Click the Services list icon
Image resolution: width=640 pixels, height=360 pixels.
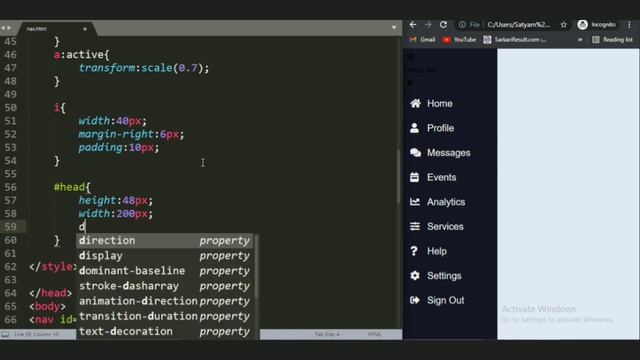[415, 226]
